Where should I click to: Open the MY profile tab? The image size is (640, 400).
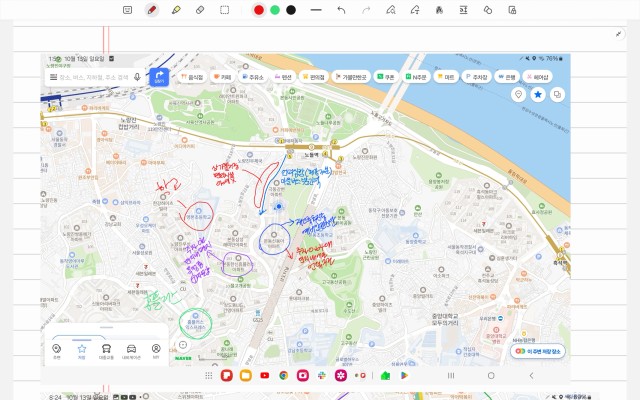pos(156,351)
